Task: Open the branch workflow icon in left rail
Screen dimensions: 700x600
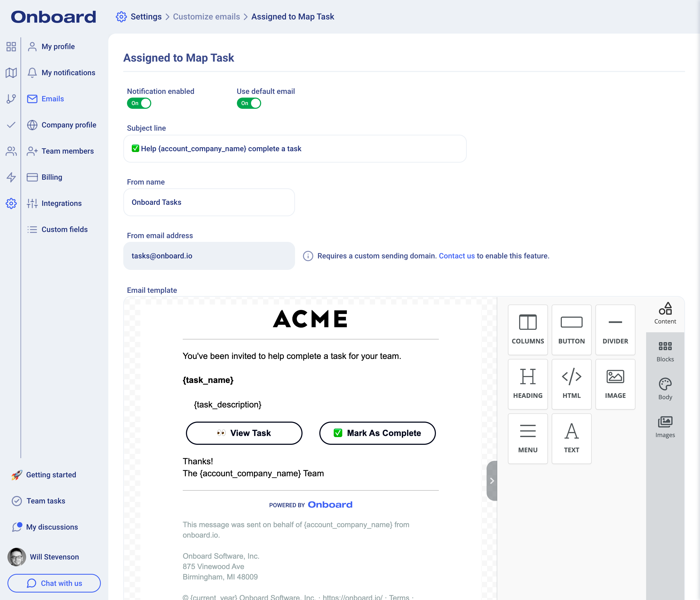Action: (x=11, y=99)
